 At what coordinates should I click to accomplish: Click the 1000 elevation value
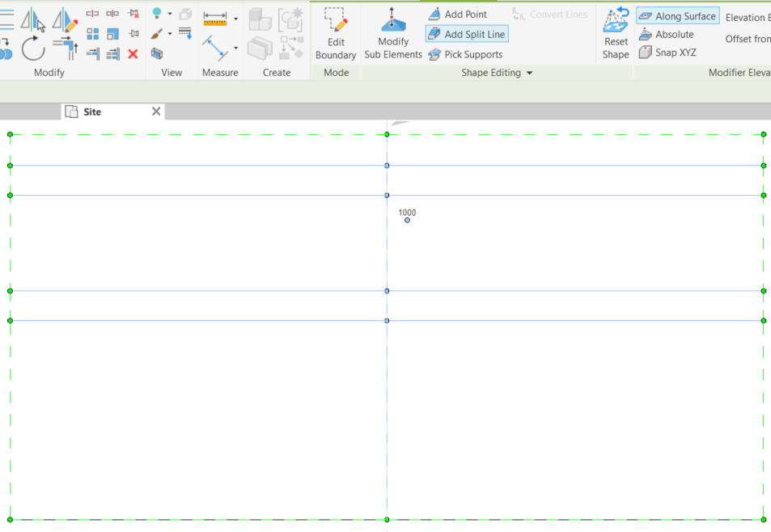click(407, 213)
